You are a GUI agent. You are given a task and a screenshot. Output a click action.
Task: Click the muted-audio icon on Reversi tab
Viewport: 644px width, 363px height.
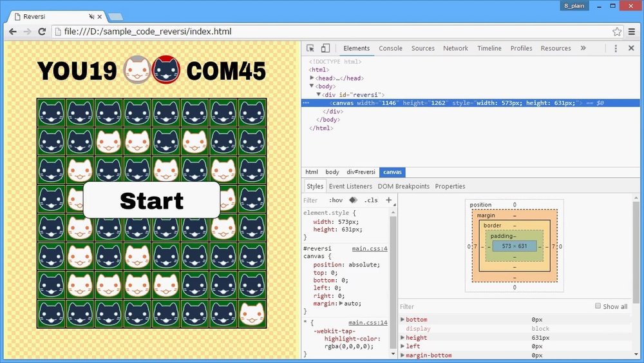(x=91, y=17)
